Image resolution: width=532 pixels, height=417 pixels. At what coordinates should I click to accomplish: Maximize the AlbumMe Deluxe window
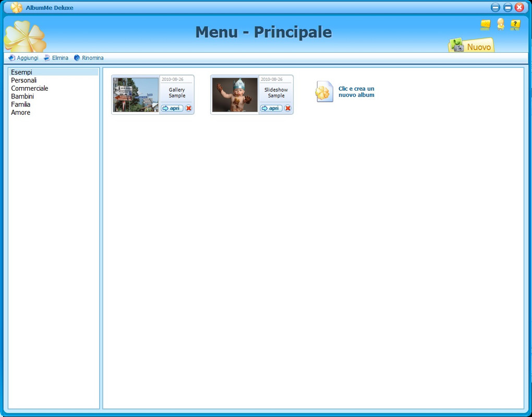click(x=507, y=7)
